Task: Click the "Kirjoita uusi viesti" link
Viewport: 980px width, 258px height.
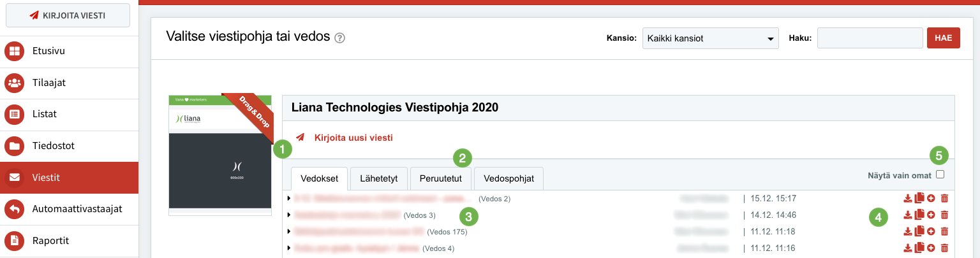Action: pos(353,138)
